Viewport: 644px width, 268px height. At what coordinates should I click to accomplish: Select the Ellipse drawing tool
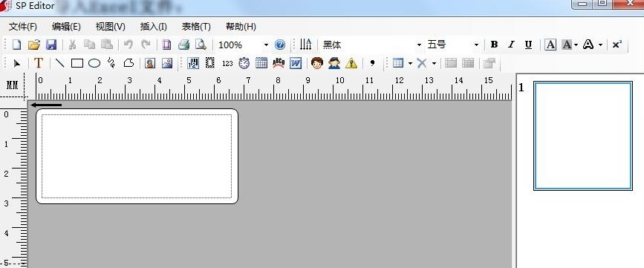[x=94, y=63]
